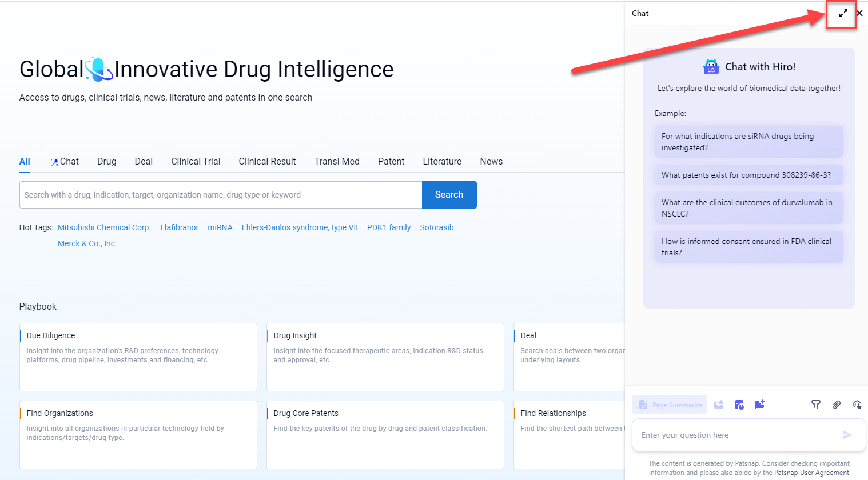Screen dimensions: 868x480
Task: Click the filter funnel icon in chat
Action: tap(816, 405)
